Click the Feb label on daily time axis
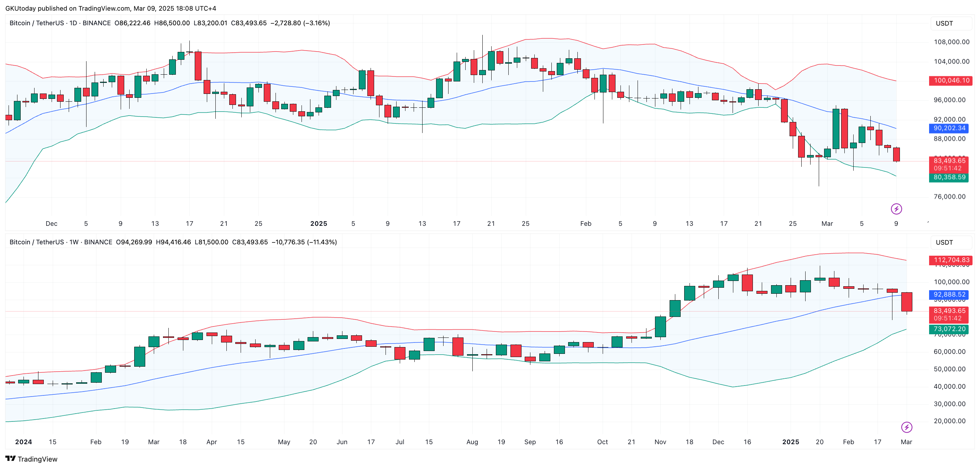The height and width of the screenshot is (468, 980). [x=586, y=224]
